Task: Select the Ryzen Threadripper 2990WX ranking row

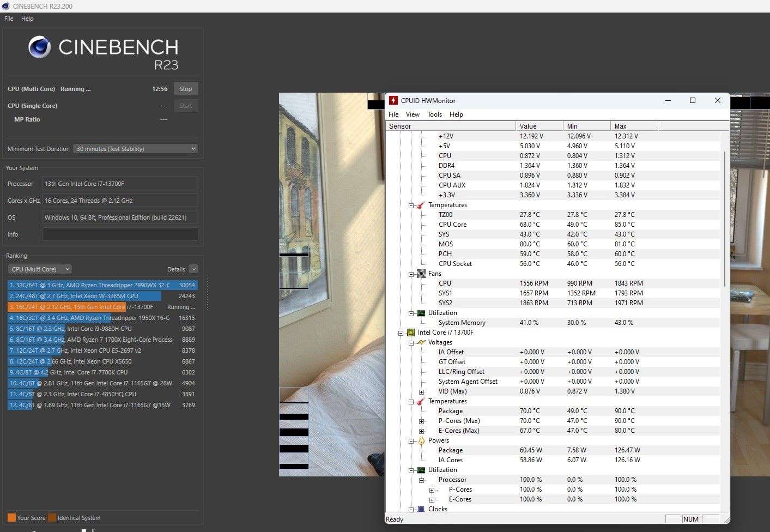Action: 102,285
